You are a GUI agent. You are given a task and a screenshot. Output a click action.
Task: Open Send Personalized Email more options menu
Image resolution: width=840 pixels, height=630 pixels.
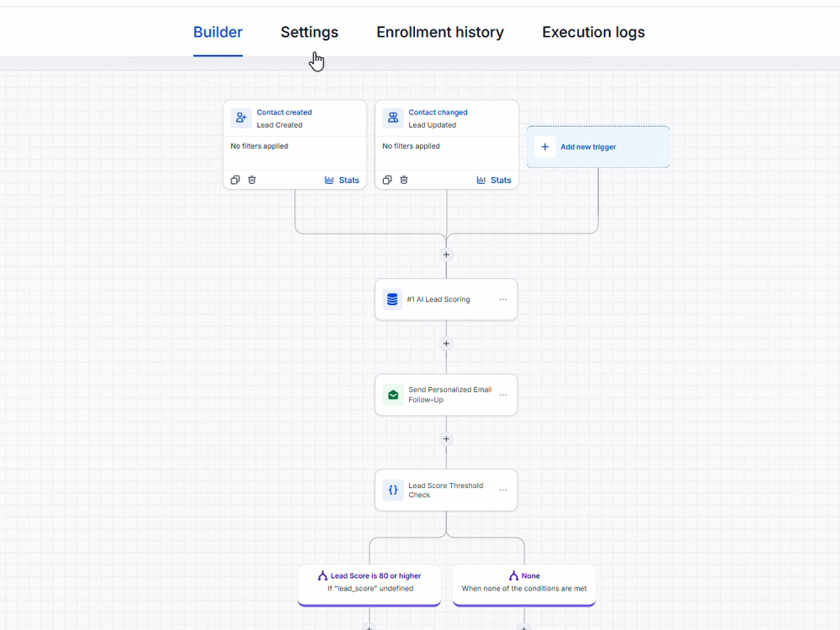point(502,395)
